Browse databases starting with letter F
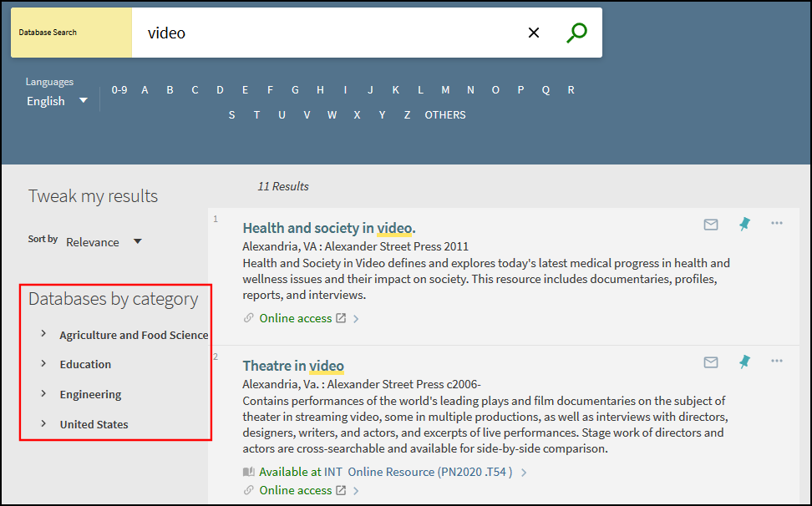This screenshot has width=812, height=506. (270, 90)
